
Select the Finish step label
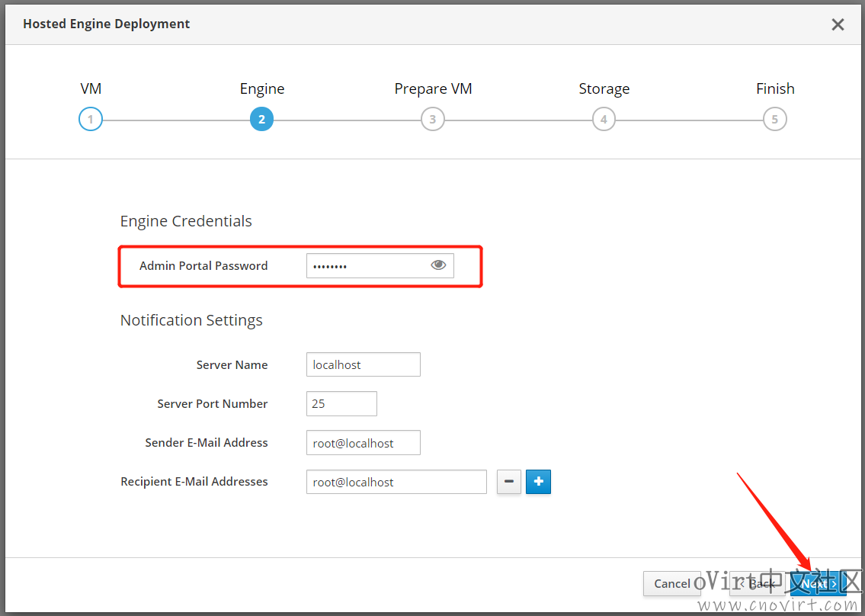pos(775,89)
